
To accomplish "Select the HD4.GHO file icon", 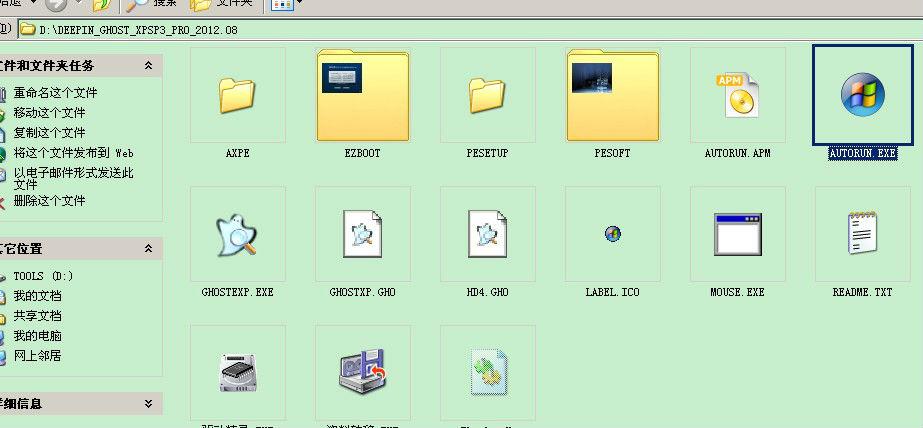I will pos(487,234).
